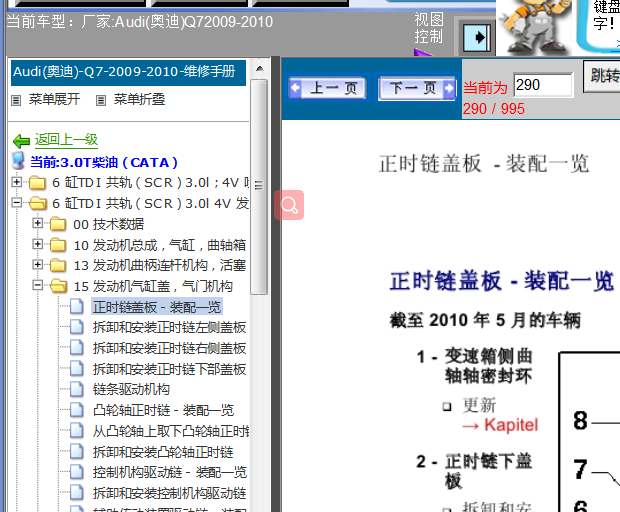The width and height of the screenshot is (620, 512).
Task: Click open folder icon of 15 发动机气缸盖
Action: coord(59,286)
